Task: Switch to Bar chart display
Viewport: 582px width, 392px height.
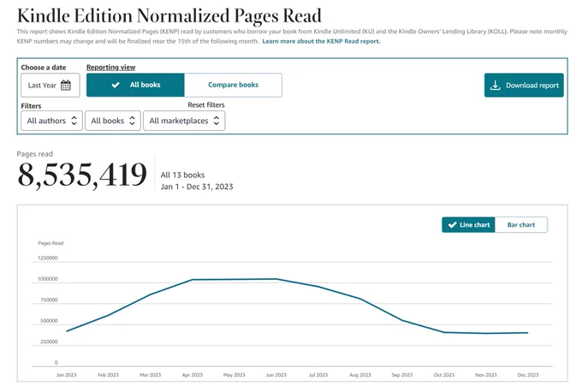Action: coord(521,224)
